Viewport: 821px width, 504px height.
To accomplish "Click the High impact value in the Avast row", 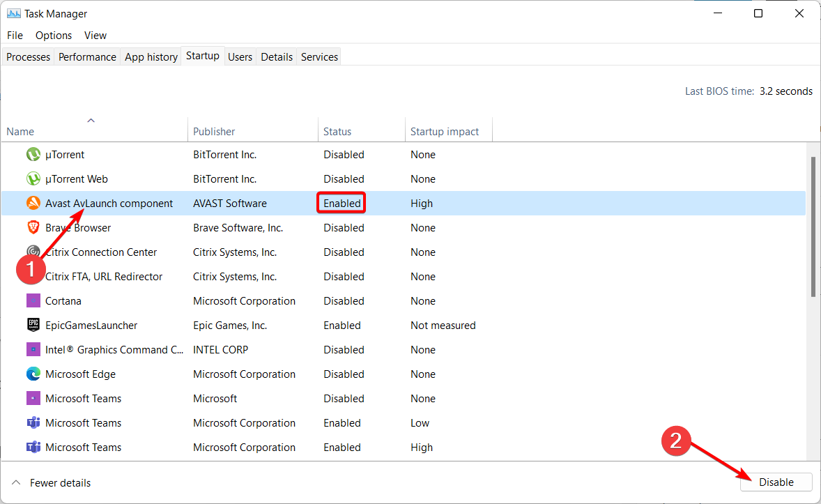I will click(422, 204).
